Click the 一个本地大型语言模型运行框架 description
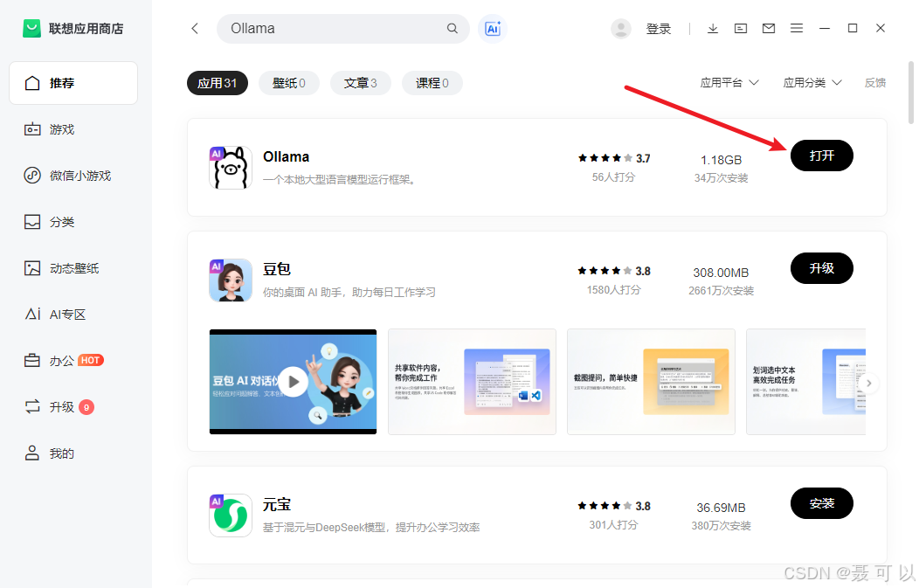Image resolution: width=919 pixels, height=588 pixels. click(341, 179)
